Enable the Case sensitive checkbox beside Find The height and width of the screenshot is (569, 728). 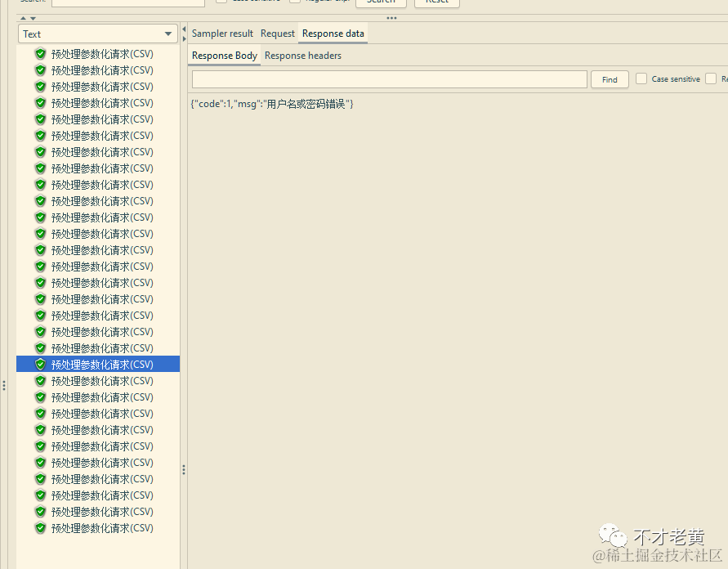(x=641, y=79)
